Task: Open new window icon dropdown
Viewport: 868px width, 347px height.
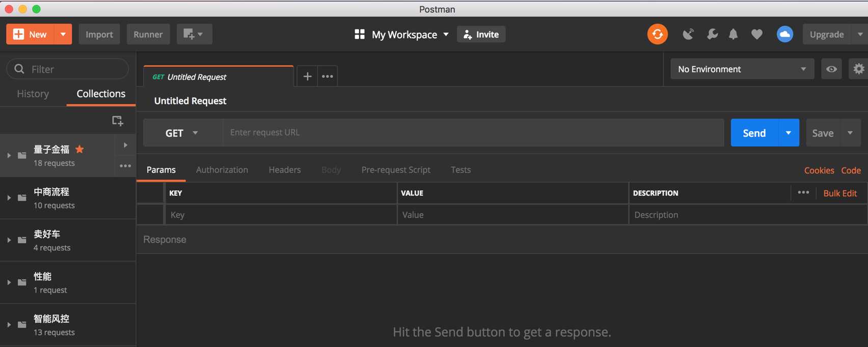Action: (194, 34)
